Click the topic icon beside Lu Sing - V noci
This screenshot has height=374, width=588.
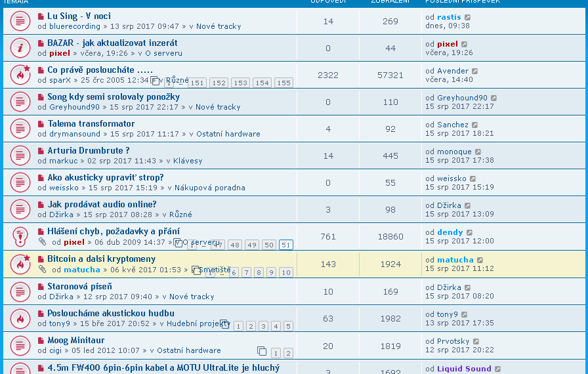pos(20,21)
